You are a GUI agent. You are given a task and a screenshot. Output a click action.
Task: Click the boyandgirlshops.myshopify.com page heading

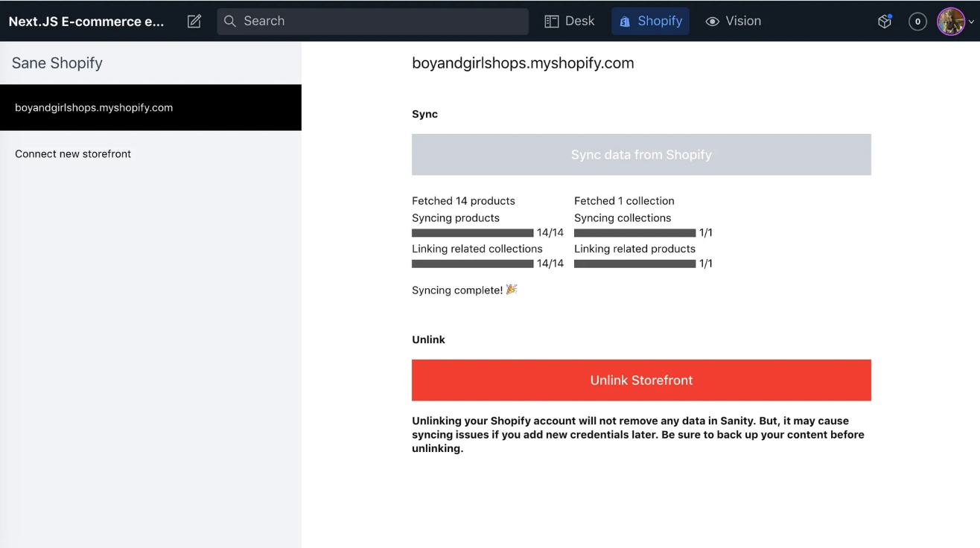click(x=523, y=63)
